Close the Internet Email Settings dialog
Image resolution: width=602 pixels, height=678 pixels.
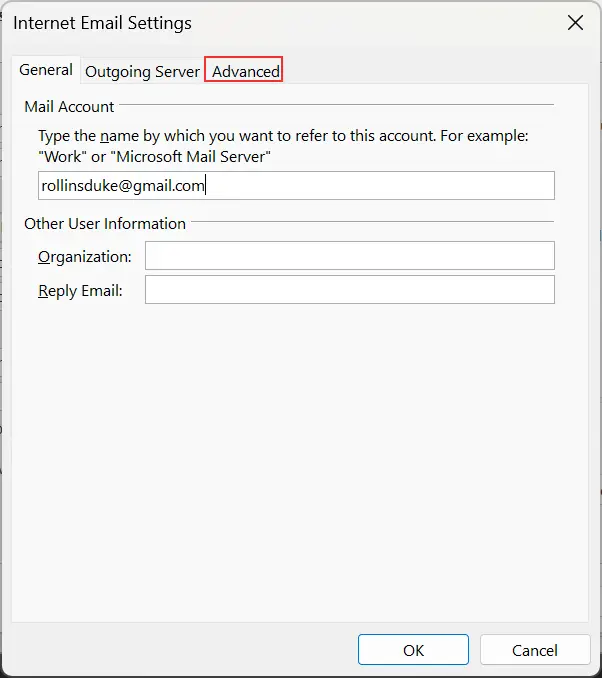click(575, 22)
